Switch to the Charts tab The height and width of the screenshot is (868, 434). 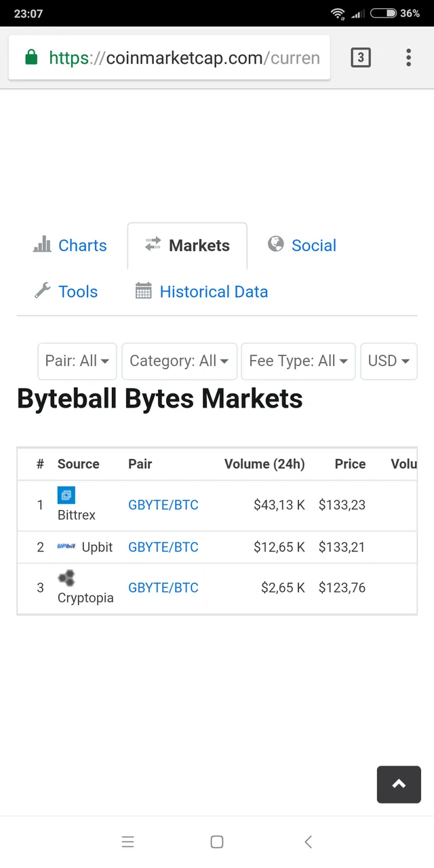[x=71, y=245]
